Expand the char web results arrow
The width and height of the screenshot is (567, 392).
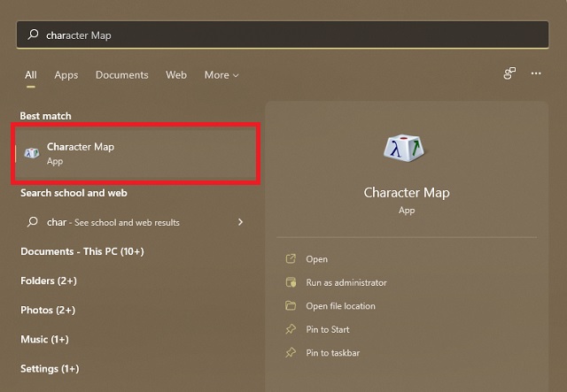coord(240,222)
